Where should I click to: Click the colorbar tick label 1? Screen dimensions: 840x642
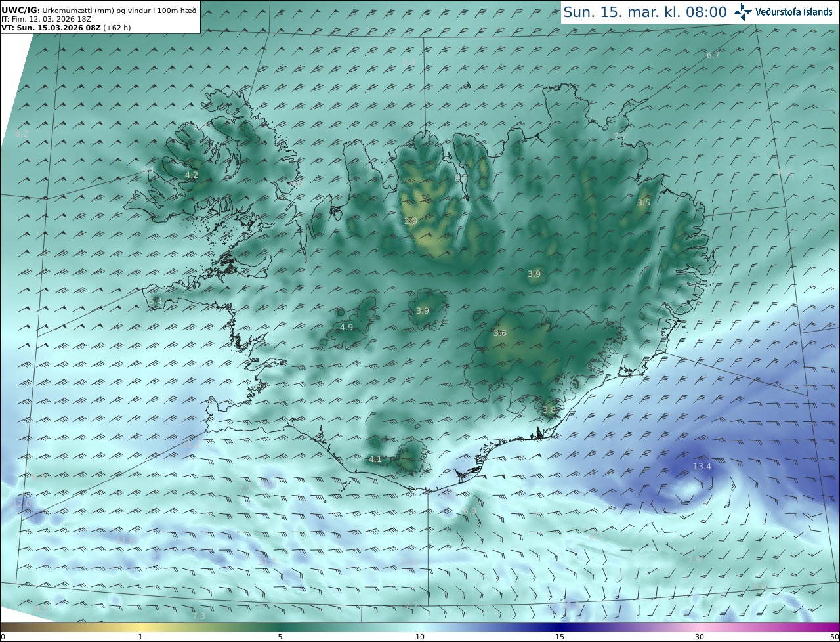(140, 637)
